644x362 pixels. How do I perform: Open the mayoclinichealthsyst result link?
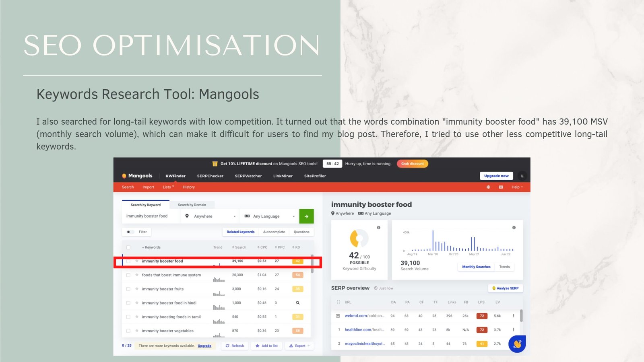click(365, 343)
